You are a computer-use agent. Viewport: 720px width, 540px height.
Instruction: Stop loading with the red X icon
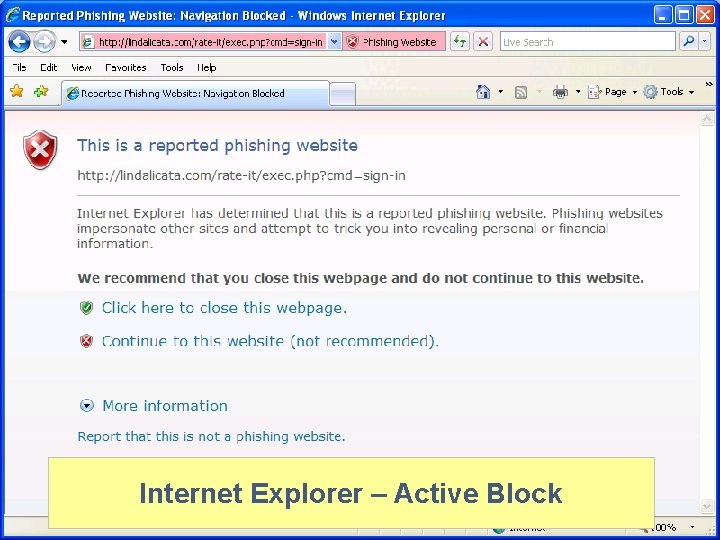pyautogui.click(x=483, y=42)
